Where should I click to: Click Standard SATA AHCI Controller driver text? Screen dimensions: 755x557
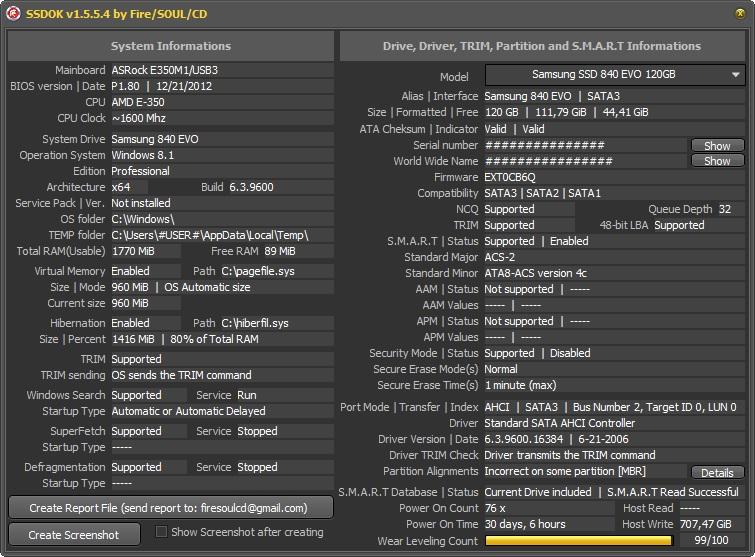pos(560,423)
